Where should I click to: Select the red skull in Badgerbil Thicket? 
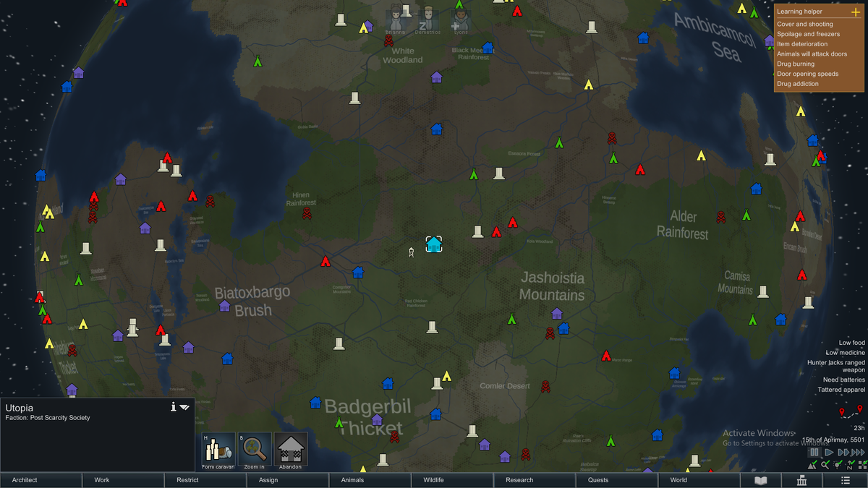tap(395, 437)
